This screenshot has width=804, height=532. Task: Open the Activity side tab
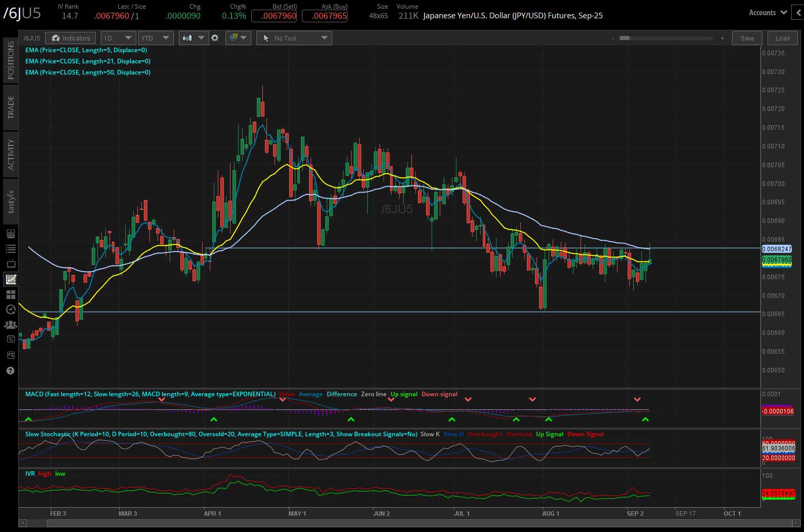[x=11, y=154]
